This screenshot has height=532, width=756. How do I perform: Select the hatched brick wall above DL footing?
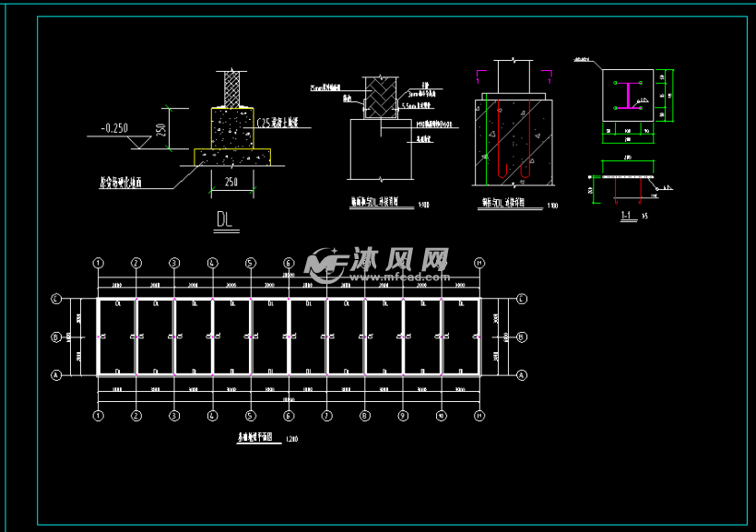point(233,89)
